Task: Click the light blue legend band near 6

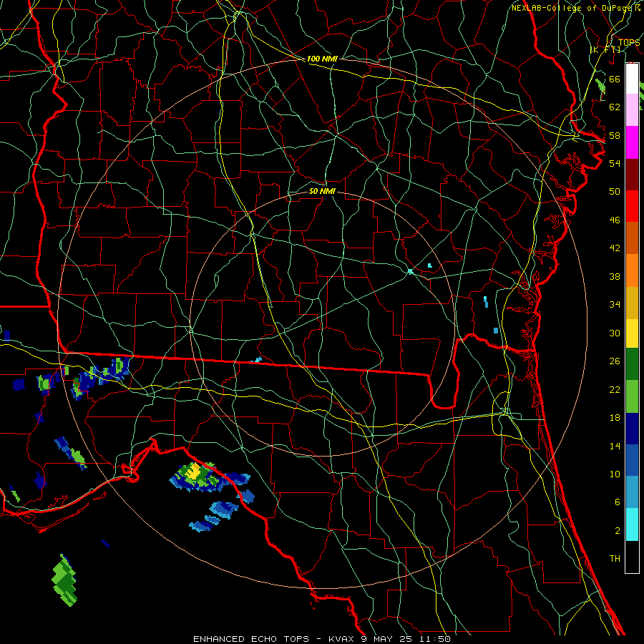Action: pyautogui.click(x=632, y=492)
